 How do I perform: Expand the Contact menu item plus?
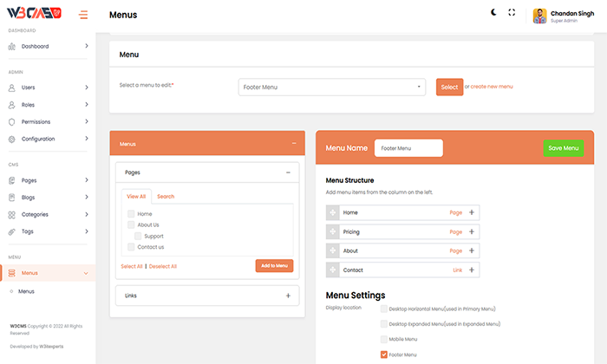click(472, 270)
